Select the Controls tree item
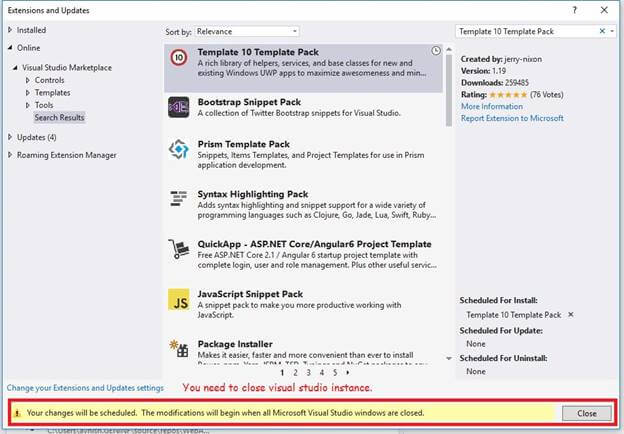624x434 pixels. 49,80
